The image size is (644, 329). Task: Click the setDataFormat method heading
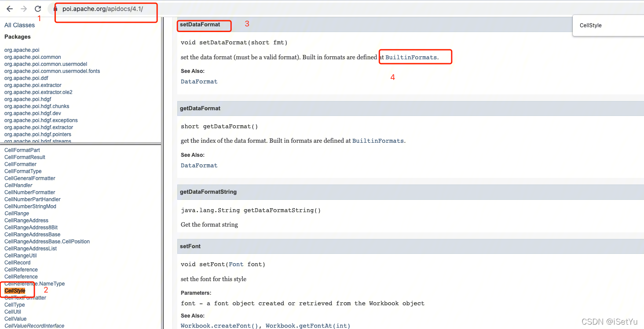coord(200,25)
